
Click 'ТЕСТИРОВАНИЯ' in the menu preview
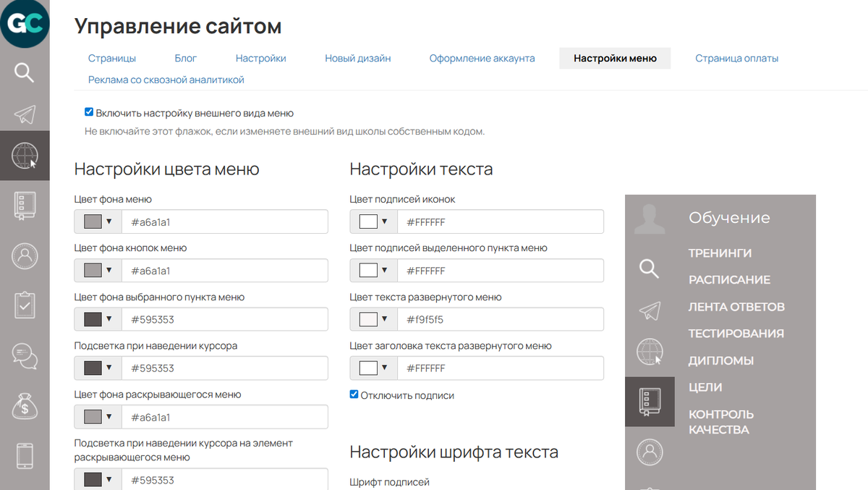pyautogui.click(x=736, y=333)
